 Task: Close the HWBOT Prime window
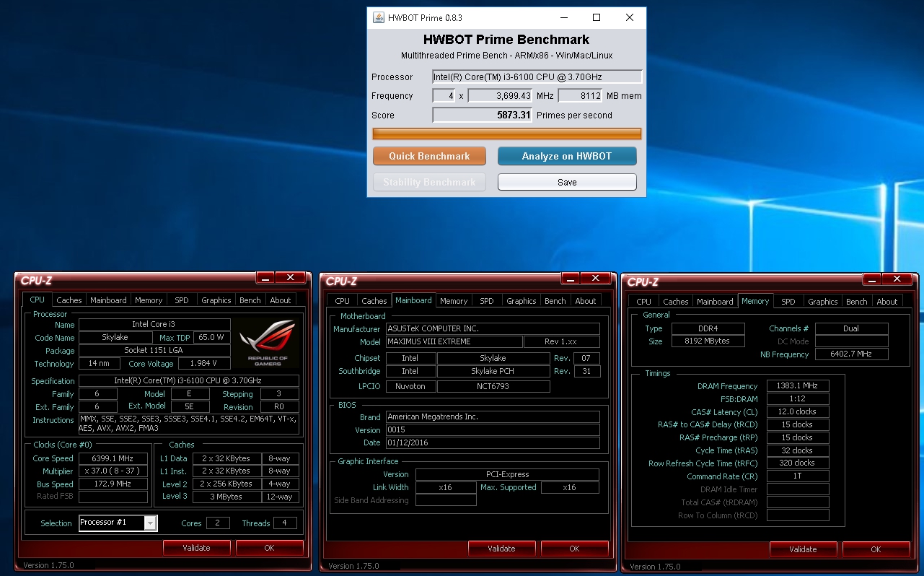(630, 18)
